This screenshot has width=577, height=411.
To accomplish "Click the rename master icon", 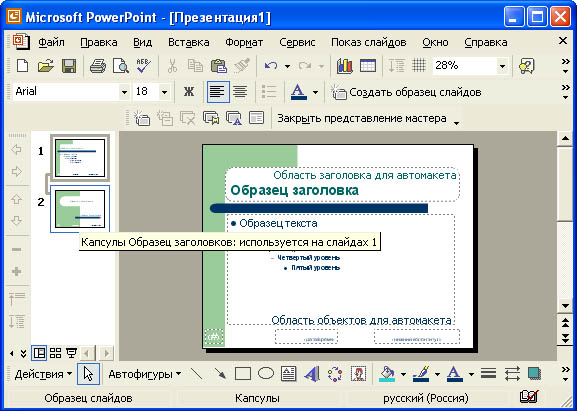I will tap(234, 118).
